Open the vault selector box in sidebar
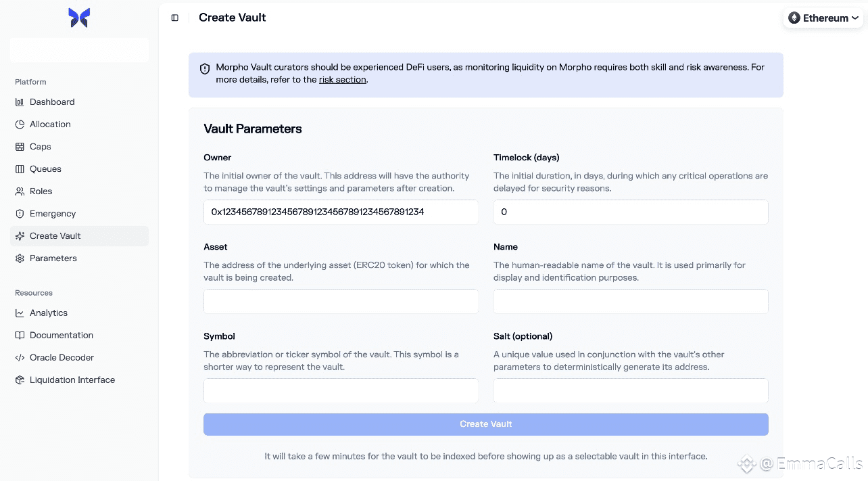868x481 pixels. (79, 50)
